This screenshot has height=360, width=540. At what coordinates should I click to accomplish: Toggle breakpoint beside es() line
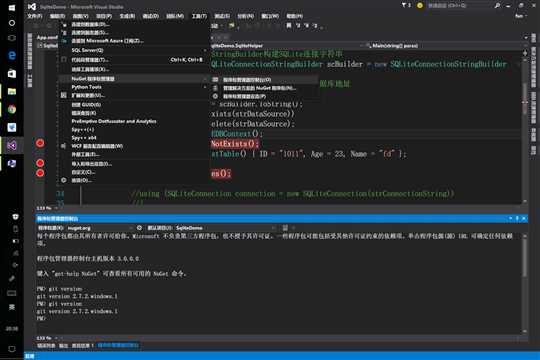click(40, 173)
